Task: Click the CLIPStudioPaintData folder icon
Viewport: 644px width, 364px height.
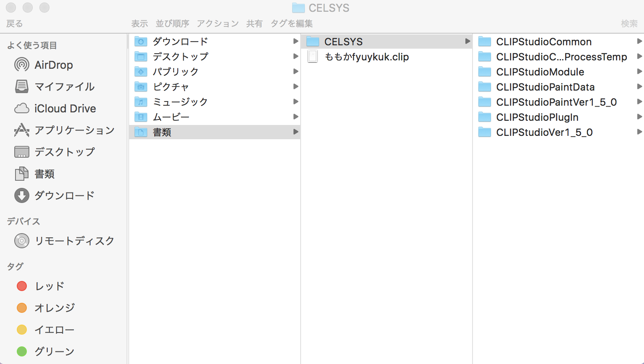Action: click(x=485, y=87)
